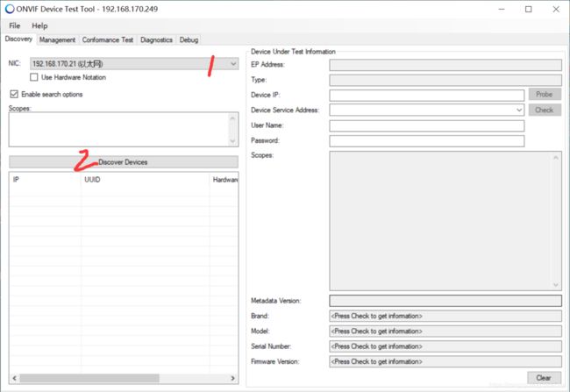
Task: Click the device list scrollbar right arrow
Action: 232,379
